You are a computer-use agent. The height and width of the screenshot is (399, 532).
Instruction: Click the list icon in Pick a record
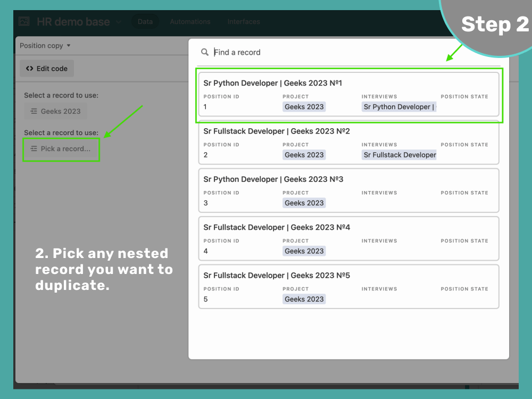pyautogui.click(x=34, y=149)
